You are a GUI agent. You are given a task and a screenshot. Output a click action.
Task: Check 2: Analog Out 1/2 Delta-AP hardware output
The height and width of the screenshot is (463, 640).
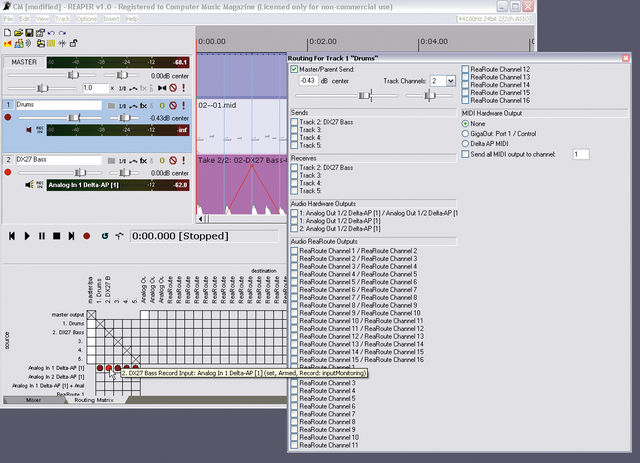pos(294,229)
